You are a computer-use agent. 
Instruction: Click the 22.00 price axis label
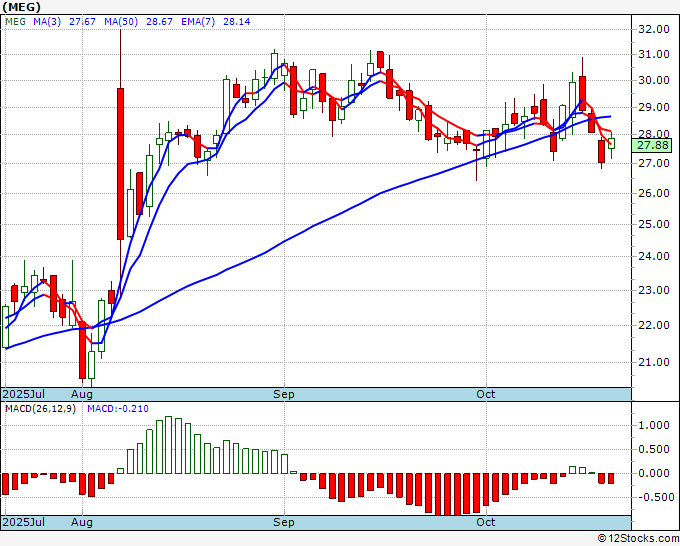[x=654, y=325]
